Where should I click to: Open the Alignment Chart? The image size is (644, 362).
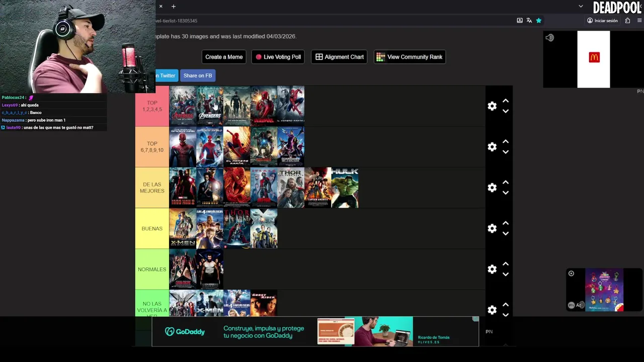click(339, 57)
